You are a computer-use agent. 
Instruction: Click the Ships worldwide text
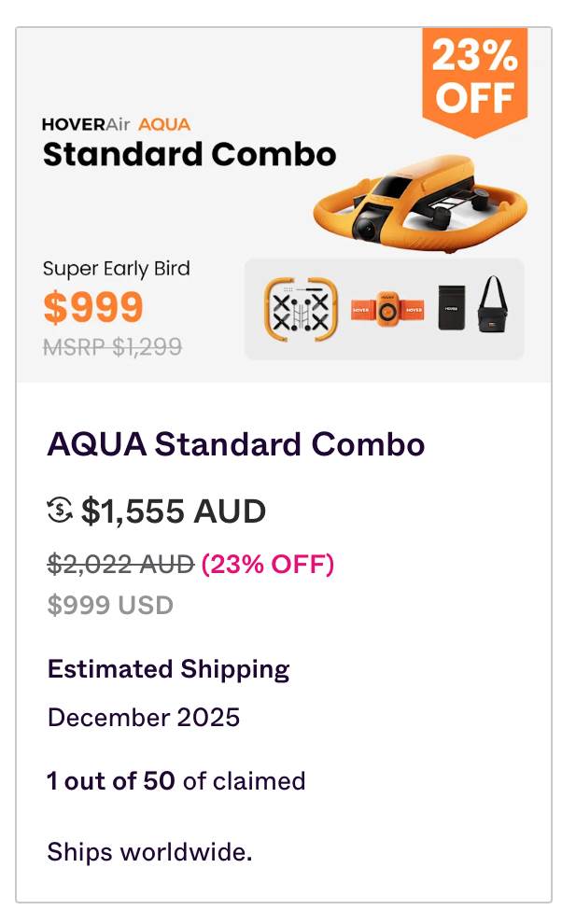(149, 851)
